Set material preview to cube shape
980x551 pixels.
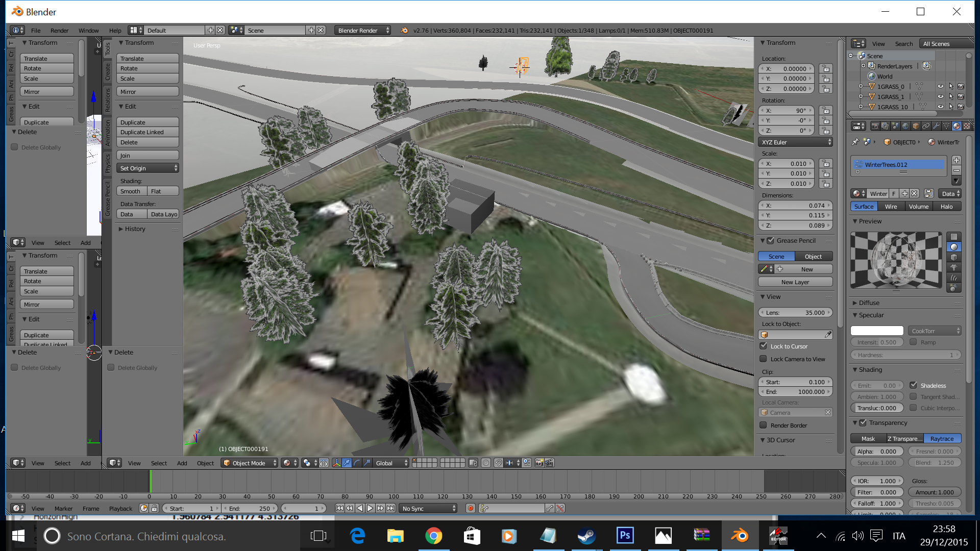coord(953,257)
